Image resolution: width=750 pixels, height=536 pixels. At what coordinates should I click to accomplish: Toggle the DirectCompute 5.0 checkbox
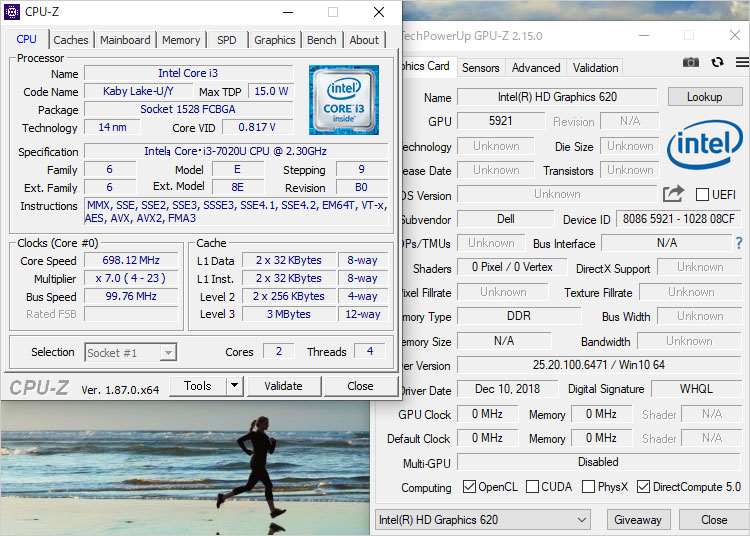tap(643, 487)
